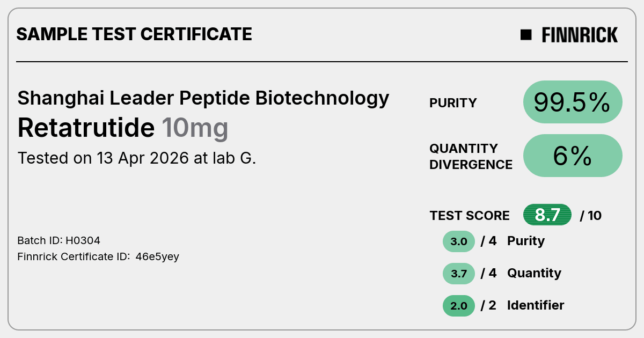Select the Batch ID H0304 text
644x338 pixels.
point(59,240)
